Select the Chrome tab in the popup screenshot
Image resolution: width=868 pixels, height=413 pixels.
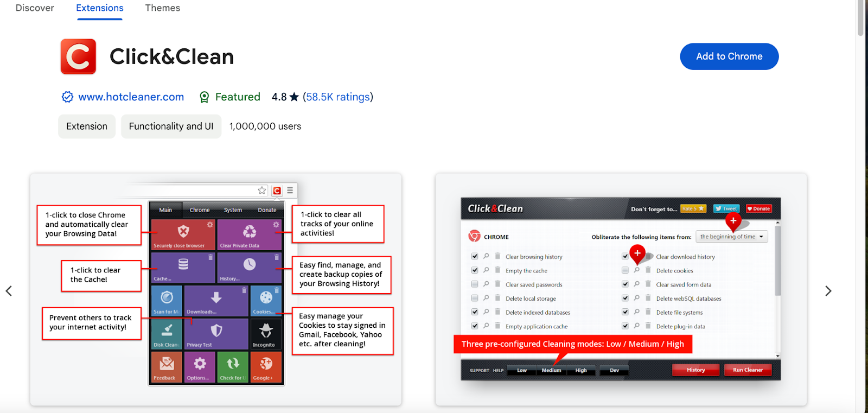200,210
